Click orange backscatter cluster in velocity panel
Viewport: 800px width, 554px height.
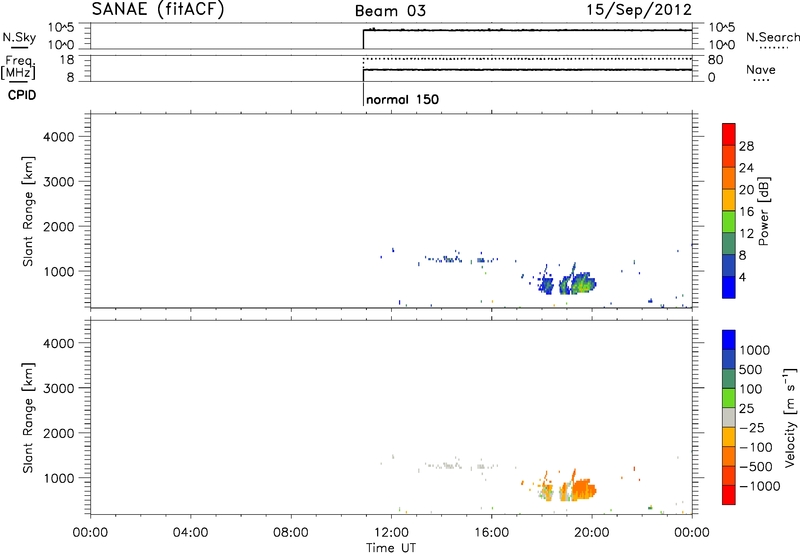[x=581, y=490]
